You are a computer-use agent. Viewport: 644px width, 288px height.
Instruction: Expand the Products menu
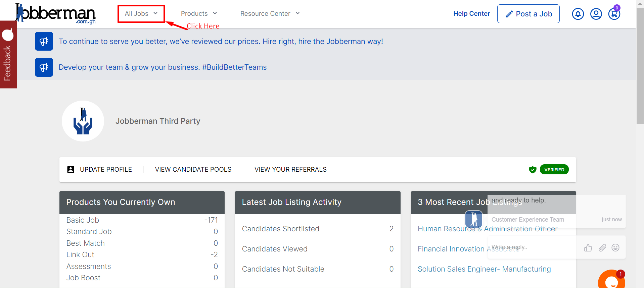(199, 14)
